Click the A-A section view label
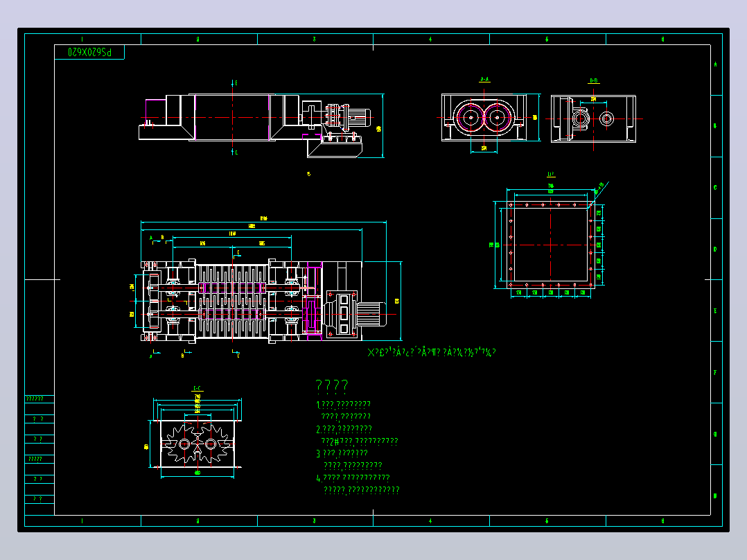 484,80
